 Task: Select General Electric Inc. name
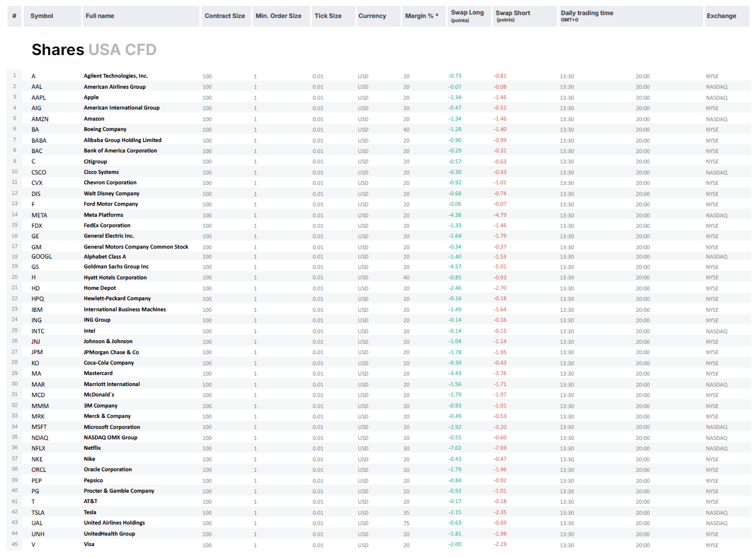point(108,236)
